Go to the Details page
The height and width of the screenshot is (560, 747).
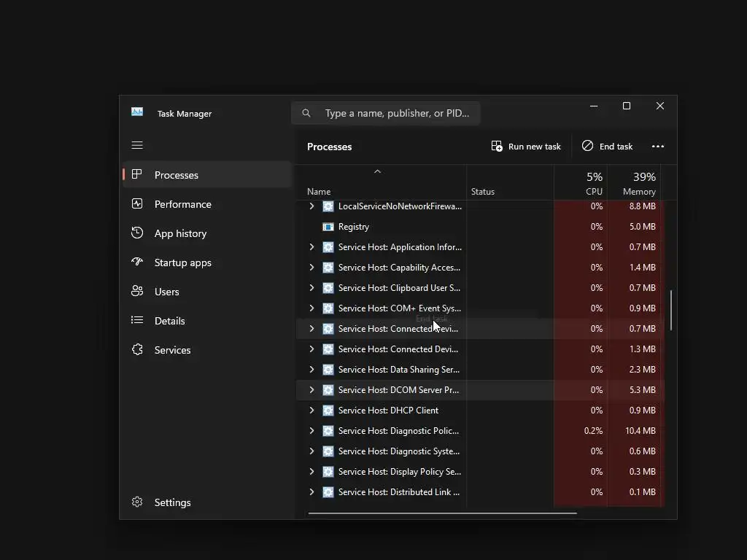click(206, 321)
